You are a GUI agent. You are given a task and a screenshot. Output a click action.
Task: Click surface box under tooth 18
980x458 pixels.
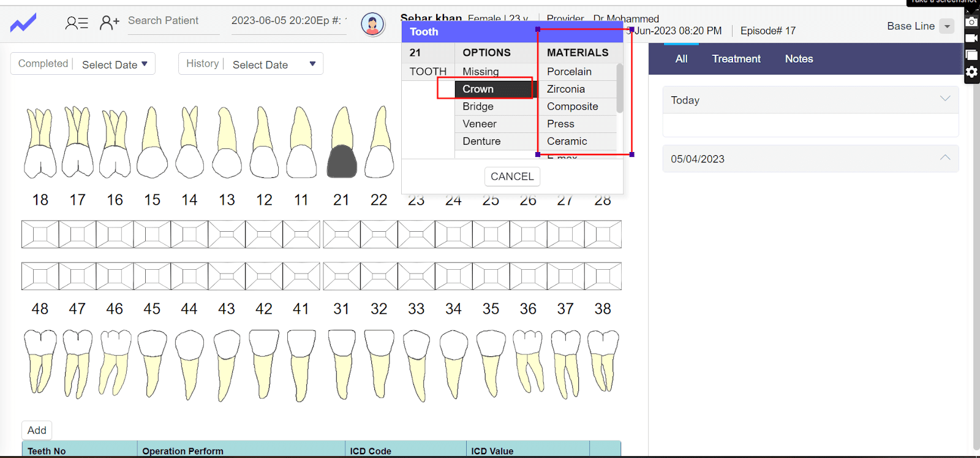pyautogui.click(x=40, y=234)
